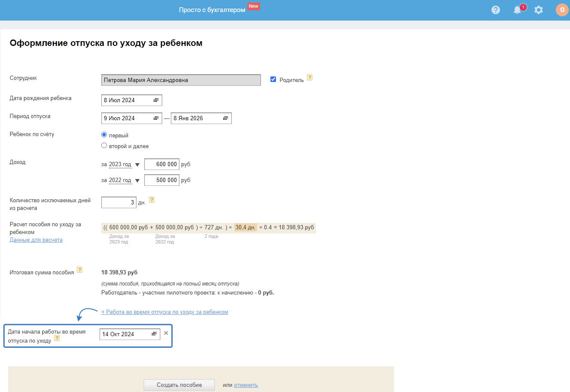Expand the 2022 income year dropdown

click(x=137, y=180)
